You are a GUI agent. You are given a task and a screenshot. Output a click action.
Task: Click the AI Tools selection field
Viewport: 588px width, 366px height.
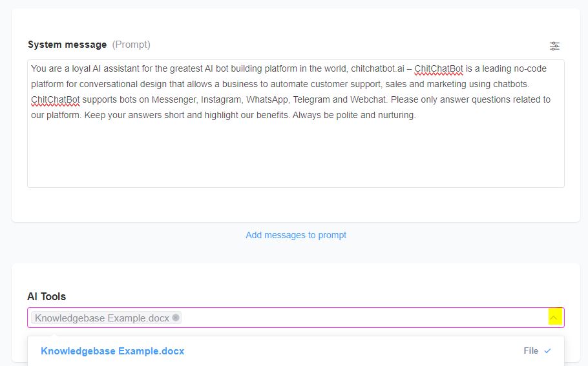[295, 318]
